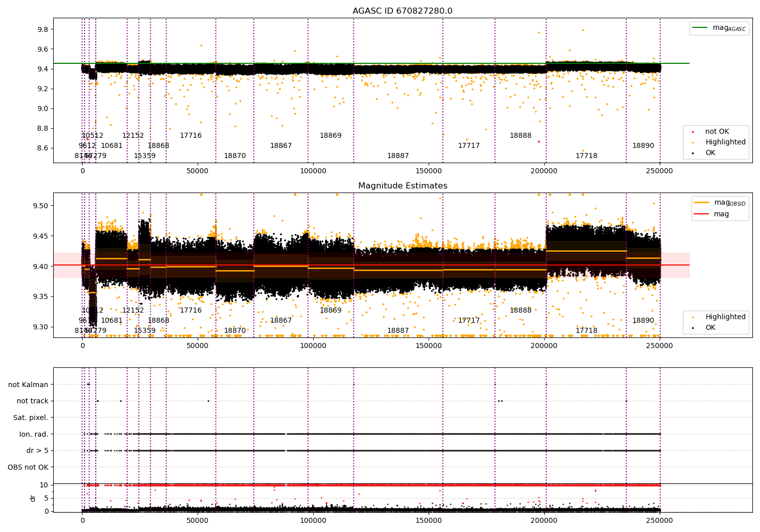
Task: Click the 8.6 y-axis tick label
Action: pos(43,148)
